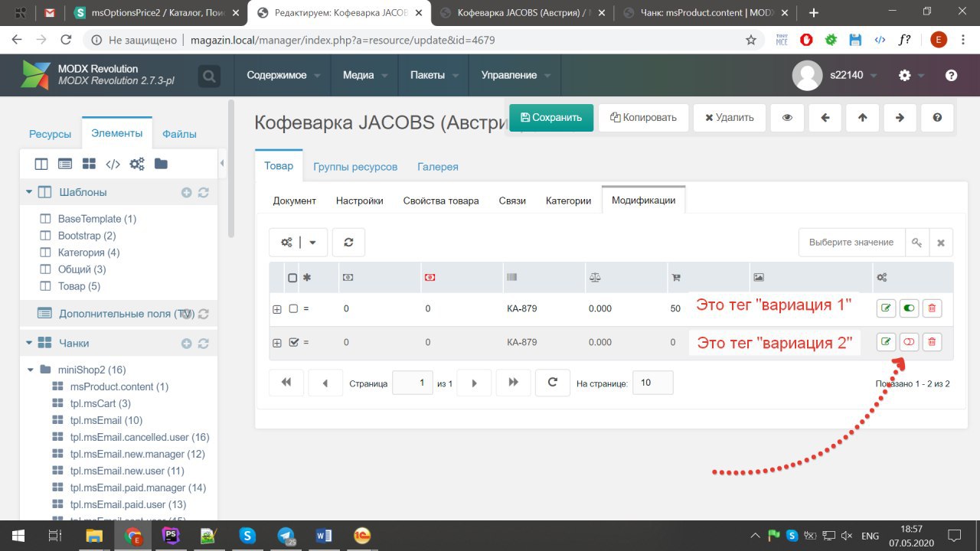Click the templates icon in elements toolbar
Viewport: 980px width, 551px height.
pyautogui.click(x=41, y=164)
